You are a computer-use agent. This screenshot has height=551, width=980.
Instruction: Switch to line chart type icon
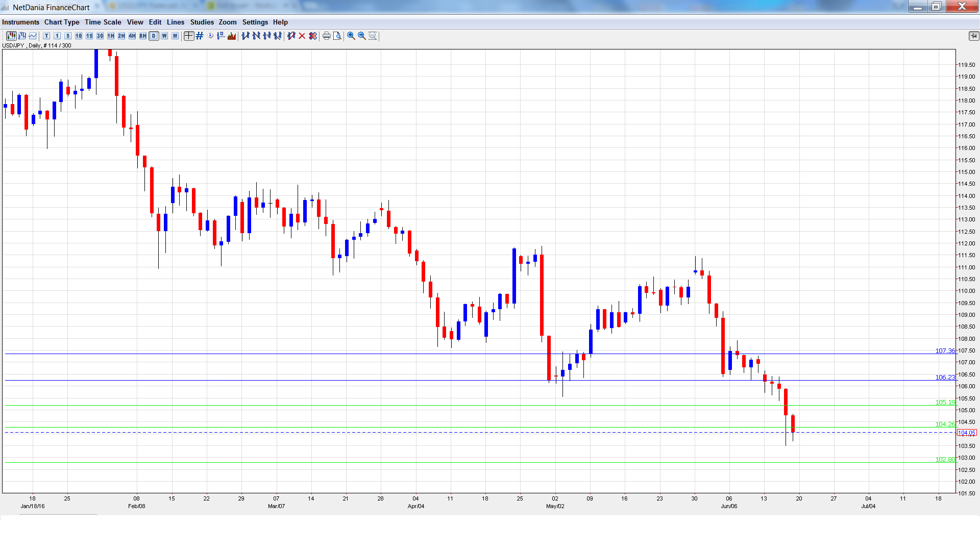point(33,36)
